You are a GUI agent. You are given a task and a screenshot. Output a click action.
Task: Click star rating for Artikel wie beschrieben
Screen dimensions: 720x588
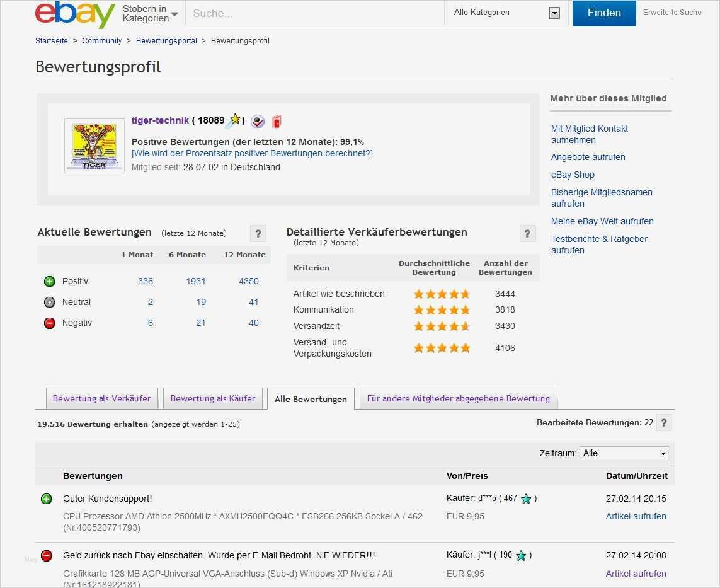pos(442,294)
